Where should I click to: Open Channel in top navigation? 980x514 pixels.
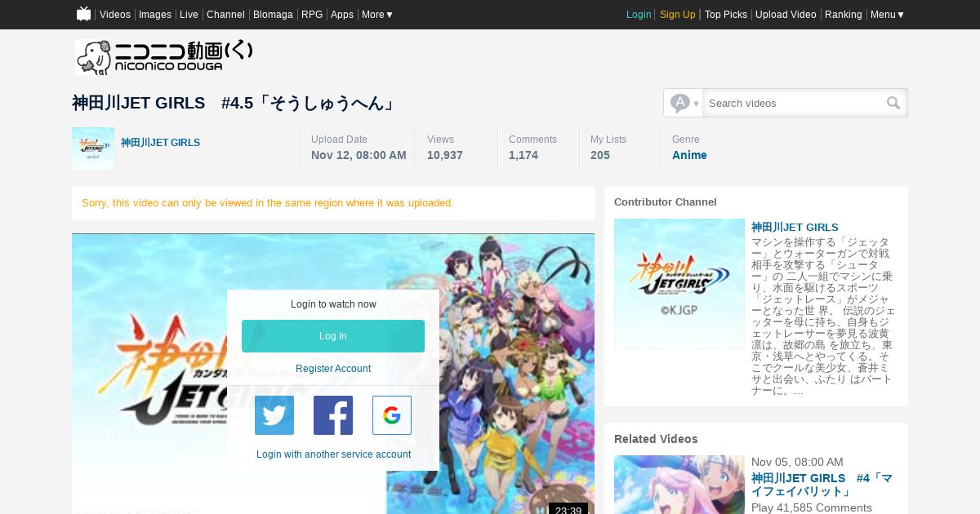pos(225,15)
